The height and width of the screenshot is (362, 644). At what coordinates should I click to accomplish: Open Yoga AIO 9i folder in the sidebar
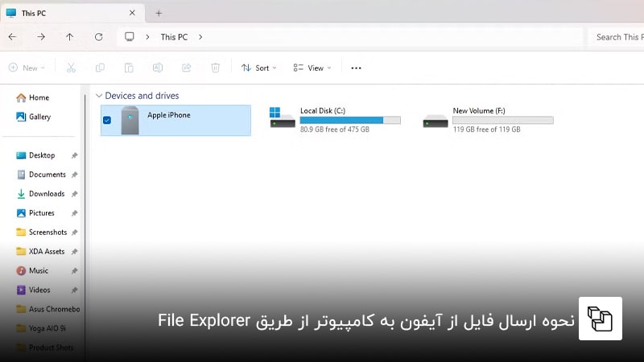tap(41, 328)
